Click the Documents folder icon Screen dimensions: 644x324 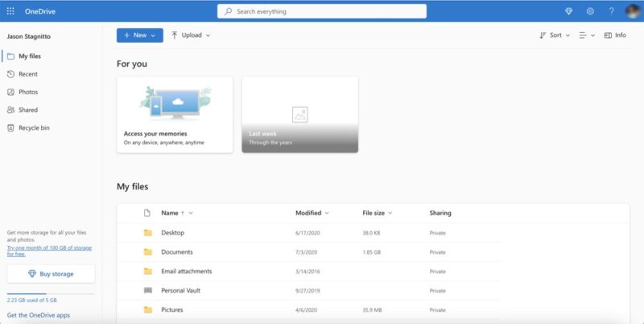(x=148, y=252)
